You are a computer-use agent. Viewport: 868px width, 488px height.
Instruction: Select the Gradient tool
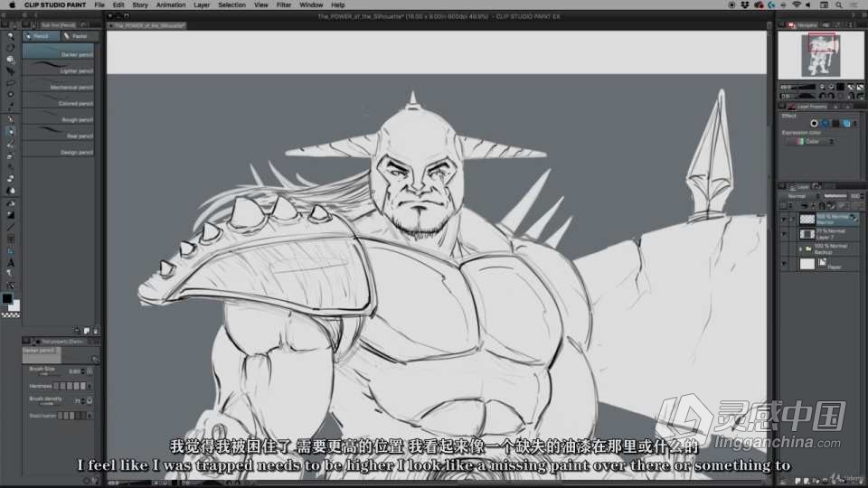pos(11,215)
